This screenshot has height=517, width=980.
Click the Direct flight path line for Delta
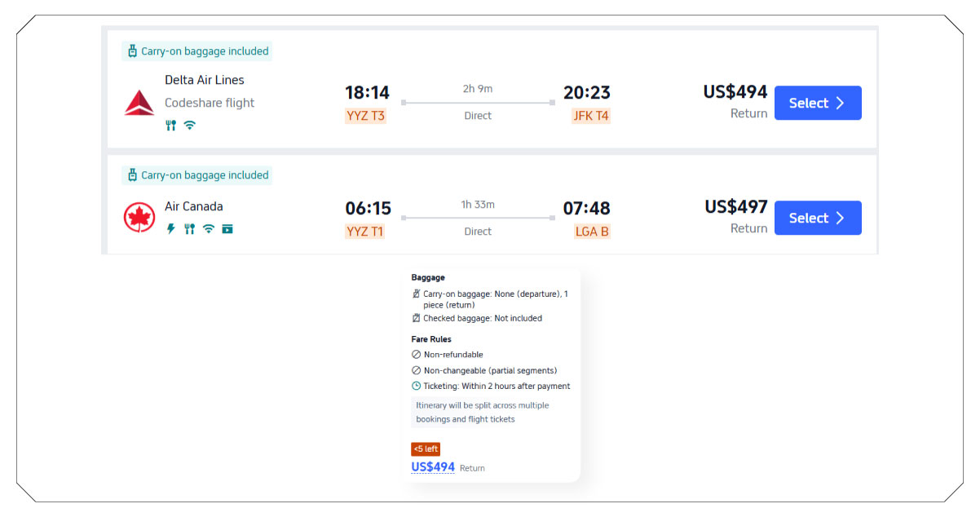tap(478, 101)
